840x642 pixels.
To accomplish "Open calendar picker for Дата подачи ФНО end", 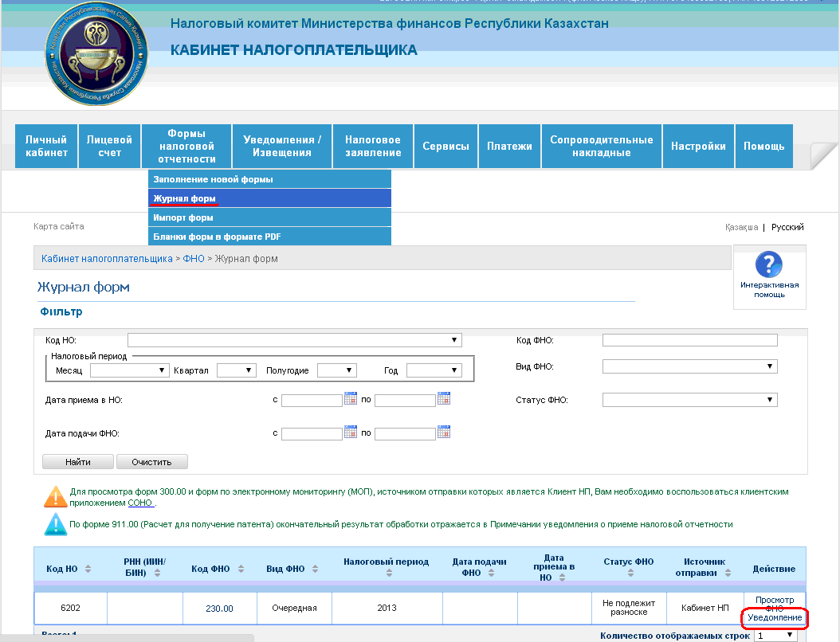I will (444, 433).
